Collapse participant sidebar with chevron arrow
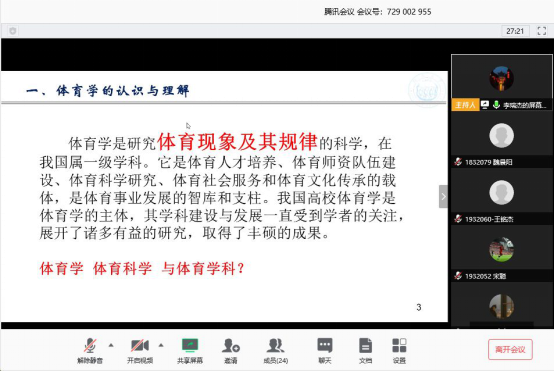 [x=443, y=196]
